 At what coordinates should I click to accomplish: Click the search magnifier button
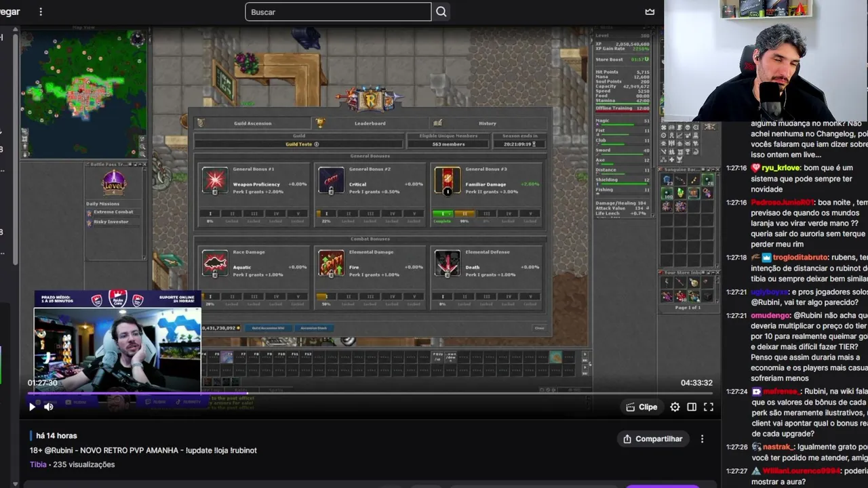point(441,12)
